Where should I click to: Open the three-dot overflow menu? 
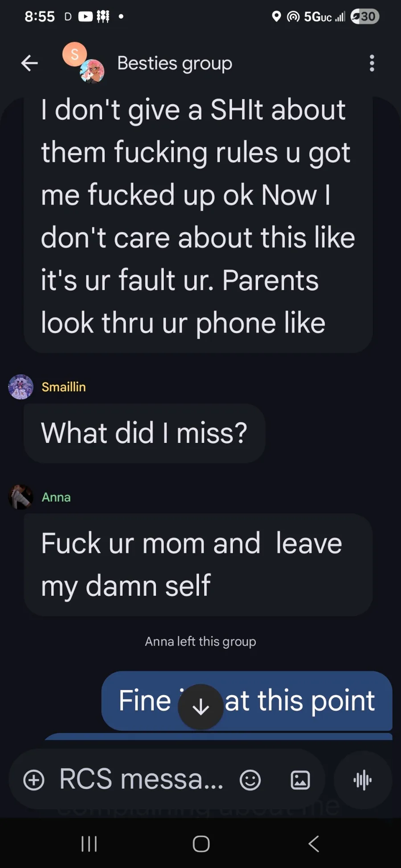pyautogui.click(x=372, y=63)
